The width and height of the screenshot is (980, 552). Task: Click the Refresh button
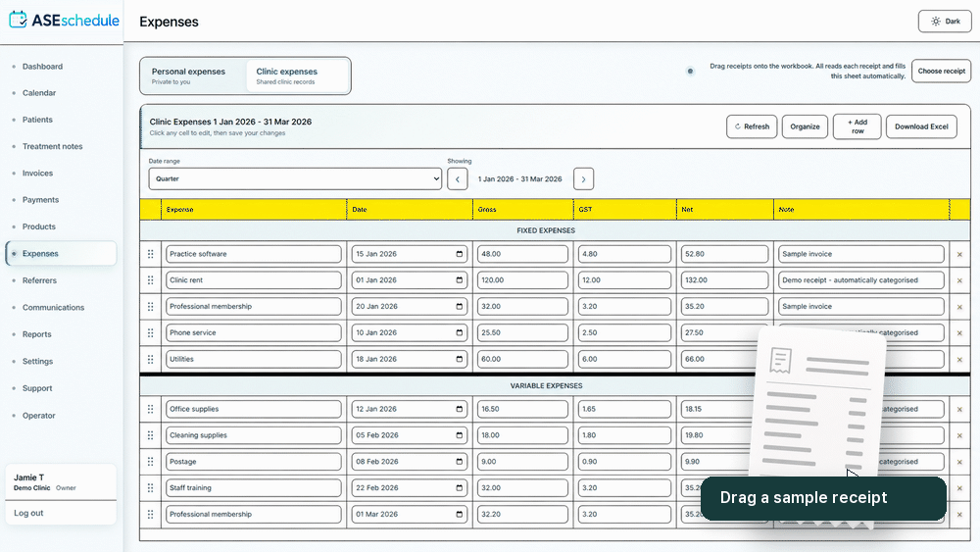[752, 126]
